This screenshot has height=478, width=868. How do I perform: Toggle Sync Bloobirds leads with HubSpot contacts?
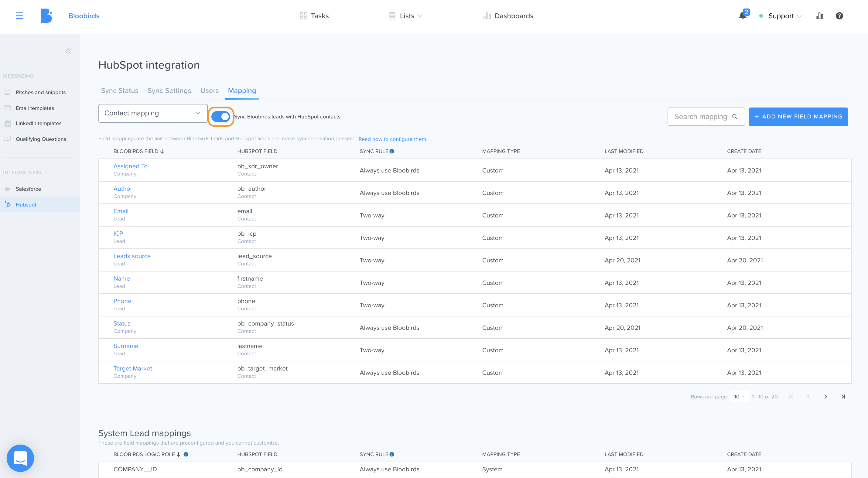(x=221, y=117)
